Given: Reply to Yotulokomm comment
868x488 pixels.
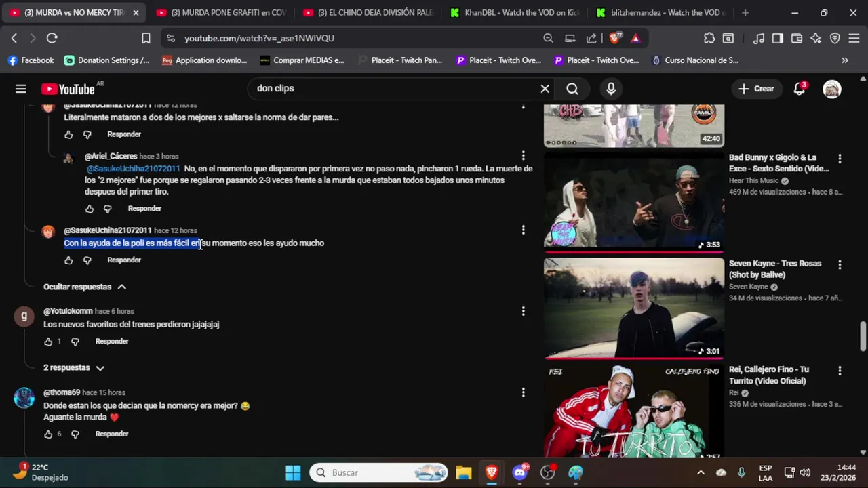Looking at the screenshot, I should [x=112, y=342].
